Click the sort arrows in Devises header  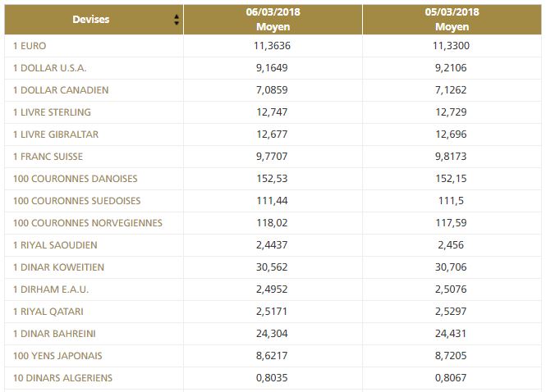pos(177,20)
